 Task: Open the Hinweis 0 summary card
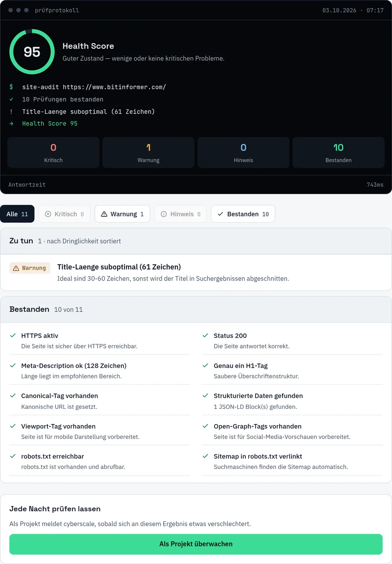243,152
